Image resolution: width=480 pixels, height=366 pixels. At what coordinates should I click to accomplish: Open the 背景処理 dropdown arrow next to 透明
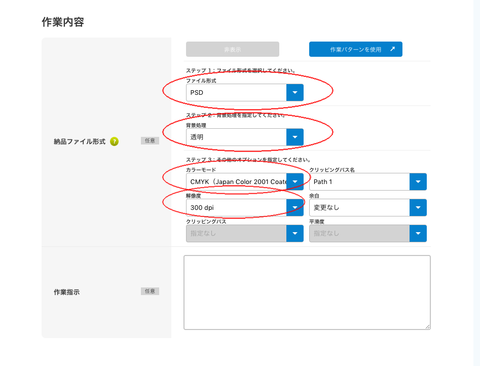click(x=295, y=137)
